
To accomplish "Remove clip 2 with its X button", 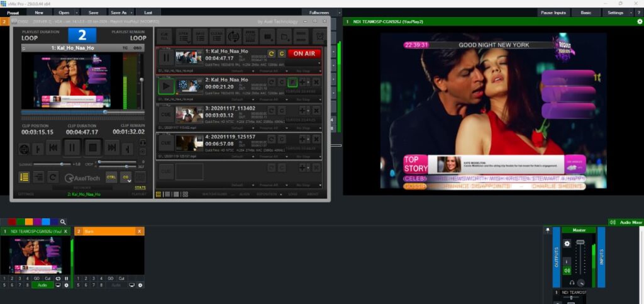I will click(316, 82).
